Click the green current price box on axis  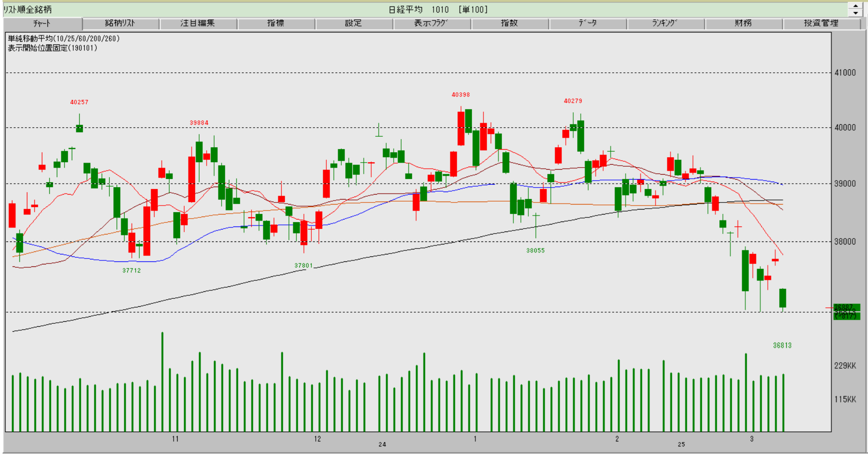tap(847, 312)
